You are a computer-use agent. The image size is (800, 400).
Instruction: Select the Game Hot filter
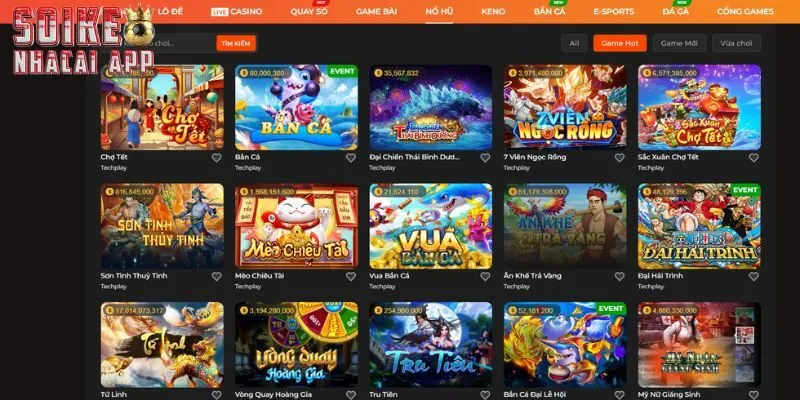[x=620, y=43]
